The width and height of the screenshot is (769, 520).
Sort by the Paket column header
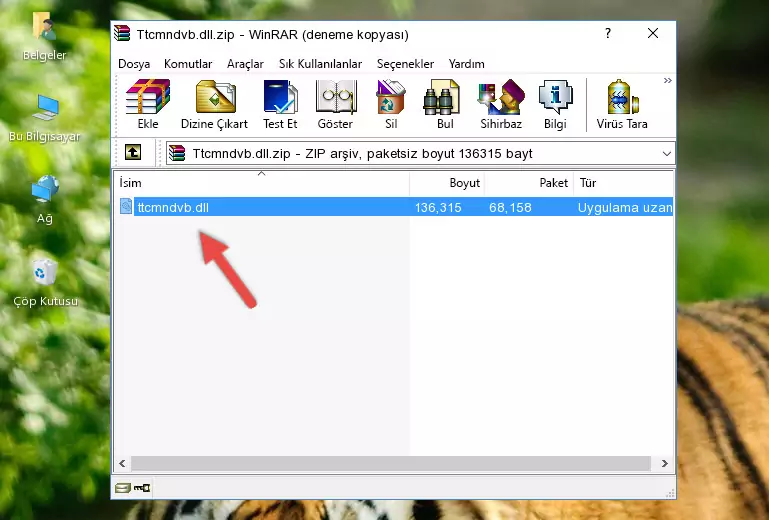coord(529,183)
